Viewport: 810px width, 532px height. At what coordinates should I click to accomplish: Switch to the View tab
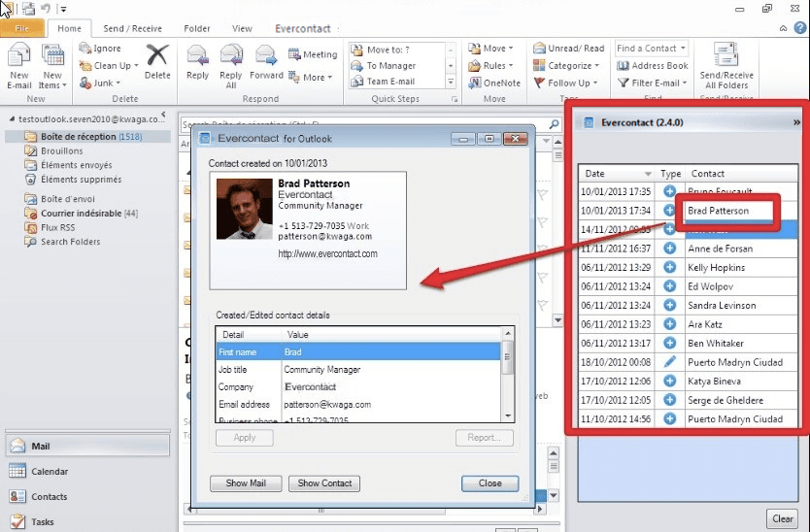coord(242,28)
